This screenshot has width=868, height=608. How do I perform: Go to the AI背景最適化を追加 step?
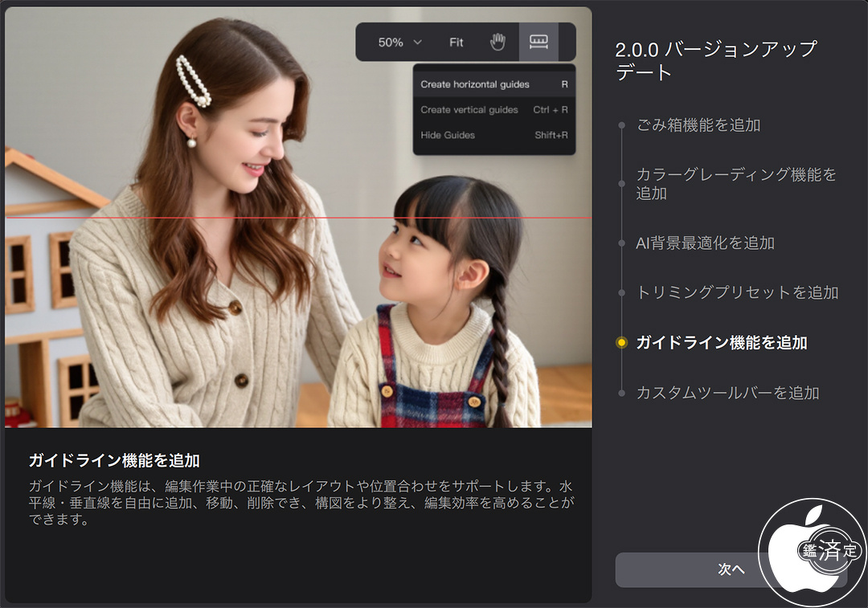click(x=705, y=243)
